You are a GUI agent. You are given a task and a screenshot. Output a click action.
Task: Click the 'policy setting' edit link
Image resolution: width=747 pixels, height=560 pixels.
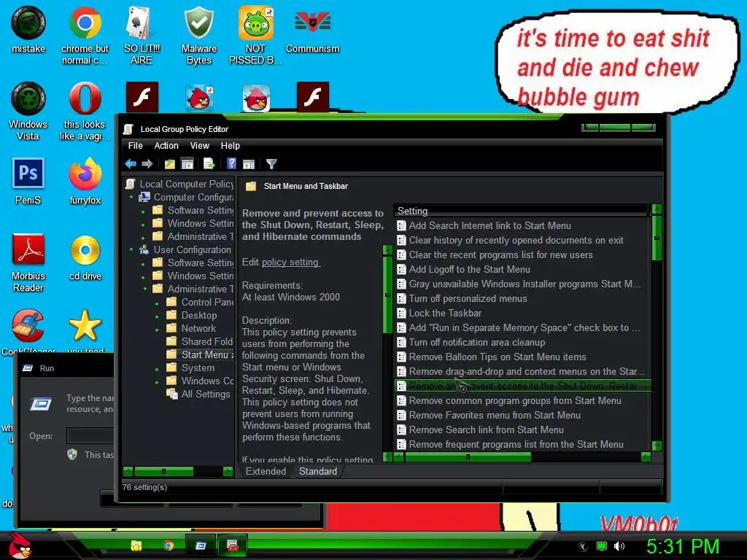click(290, 262)
